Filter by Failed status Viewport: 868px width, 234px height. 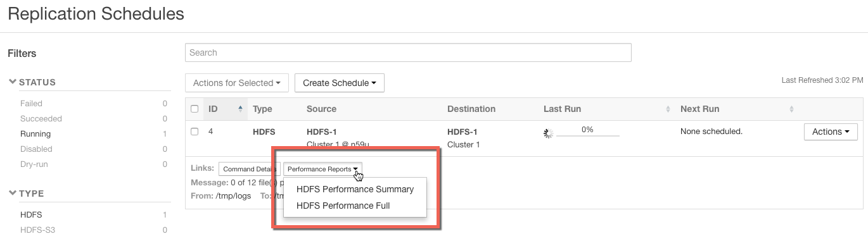(31, 103)
